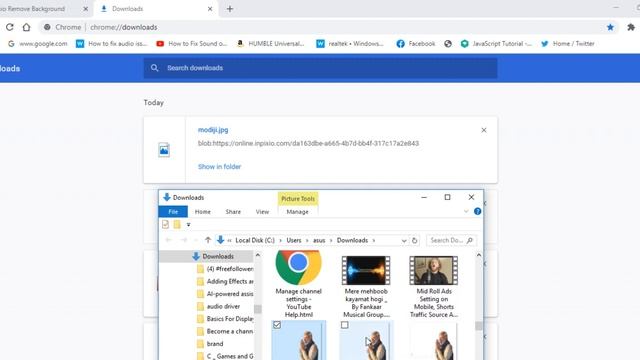Open 'AI-powered assis' folder in tree

pyautogui.click(x=225, y=294)
